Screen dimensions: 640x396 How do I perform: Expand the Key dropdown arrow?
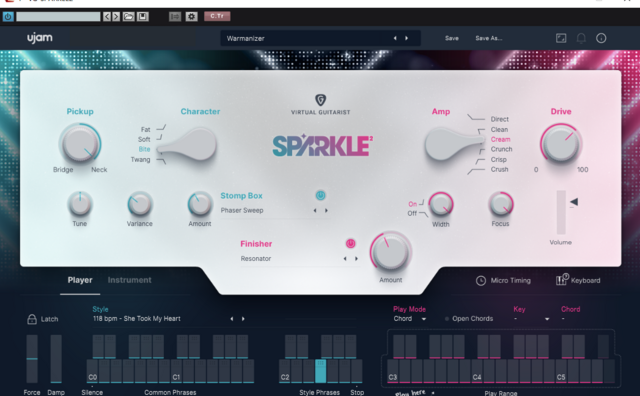tap(547, 319)
